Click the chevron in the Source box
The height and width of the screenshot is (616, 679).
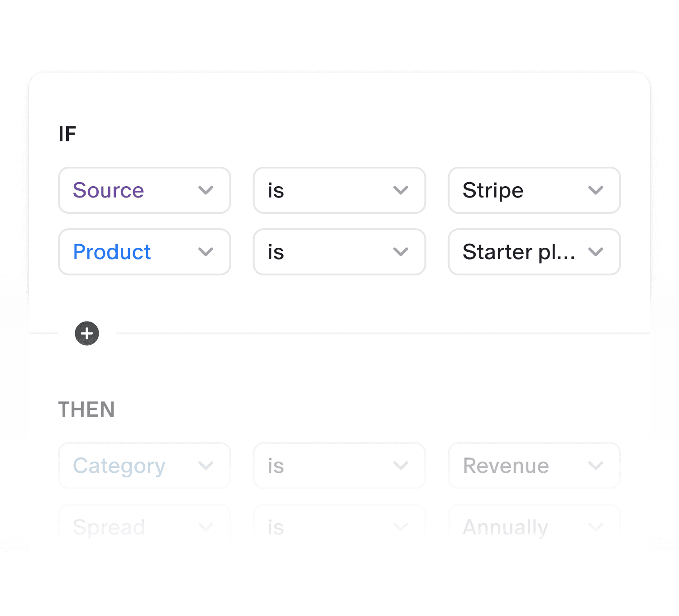206,190
